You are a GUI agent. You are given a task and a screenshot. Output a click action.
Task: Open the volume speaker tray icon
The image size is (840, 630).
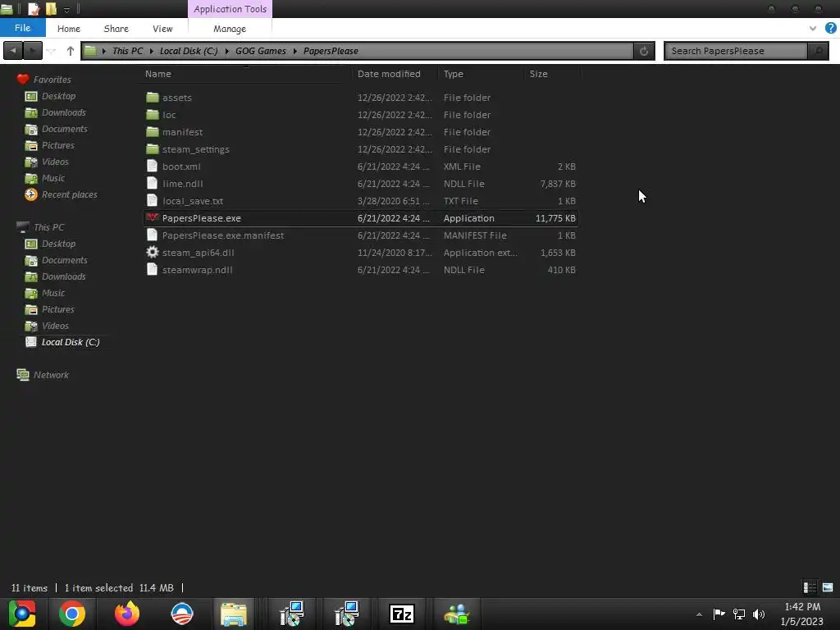point(759,614)
